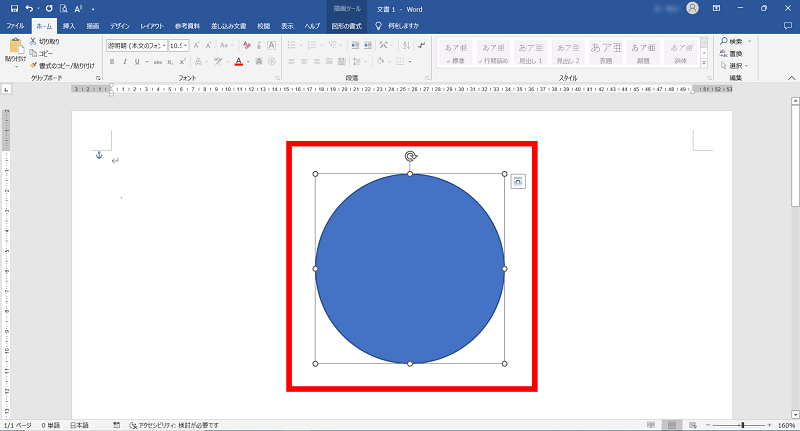This screenshot has height=431, width=800.
Task: Open print preview from the quick access toolbar
Action: click(x=64, y=9)
